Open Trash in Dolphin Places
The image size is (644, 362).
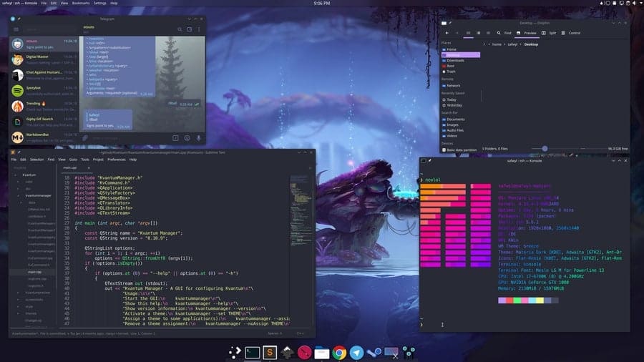tap(460, 72)
